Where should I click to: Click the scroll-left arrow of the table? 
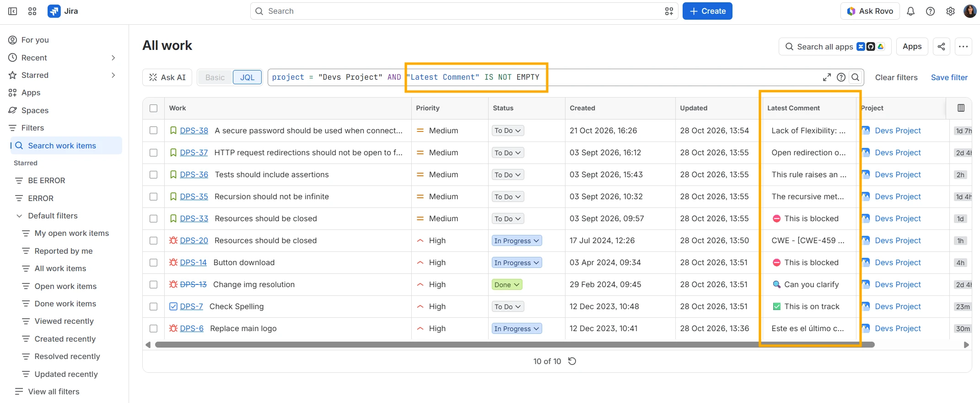tap(148, 344)
